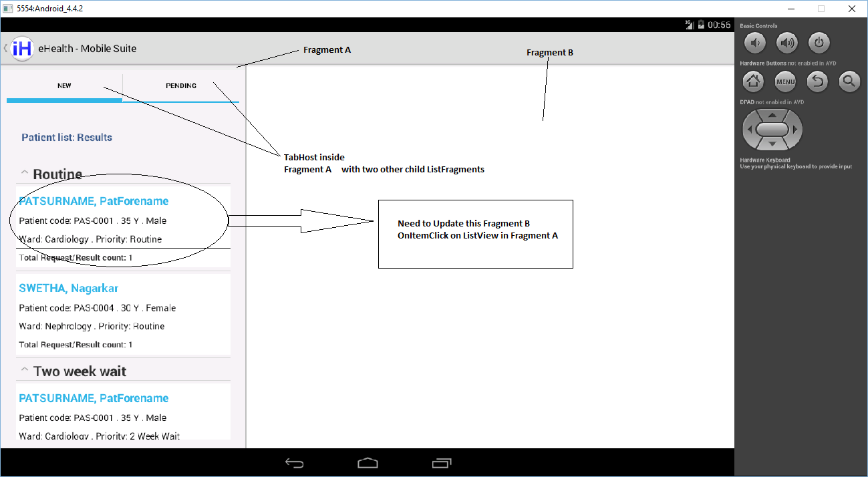Navigate back using the action bar chevron
This screenshot has width=868, height=477.
[5, 48]
